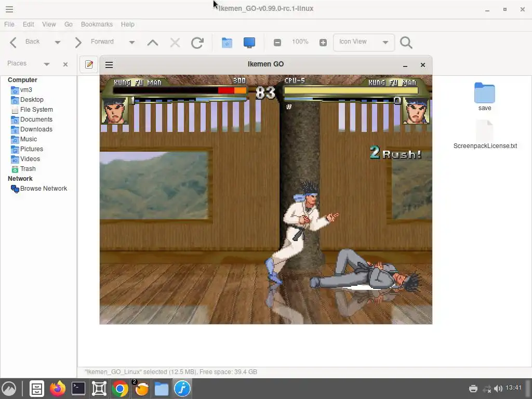532x399 pixels.
Task: Open the terminal from the taskbar
Action: (x=78, y=389)
